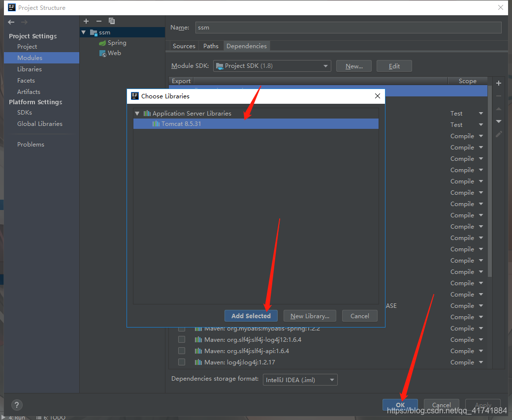Open scope dropdown for slf4j-api:1.6.4

coord(481,351)
